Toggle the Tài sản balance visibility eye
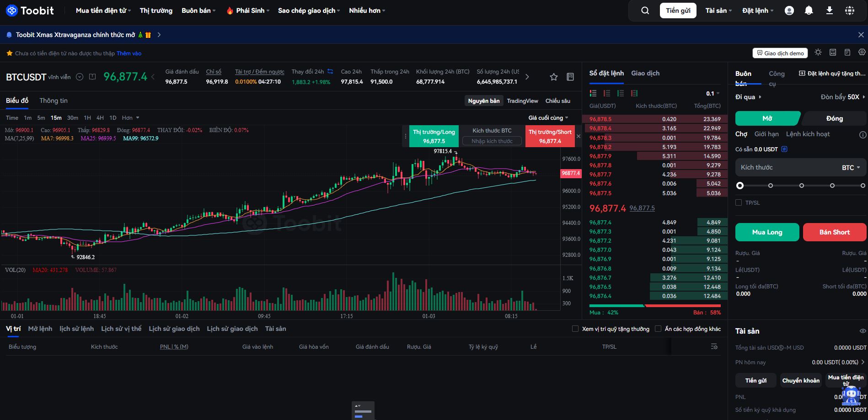This screenshot has width=868, height=420. click(863, 331)
